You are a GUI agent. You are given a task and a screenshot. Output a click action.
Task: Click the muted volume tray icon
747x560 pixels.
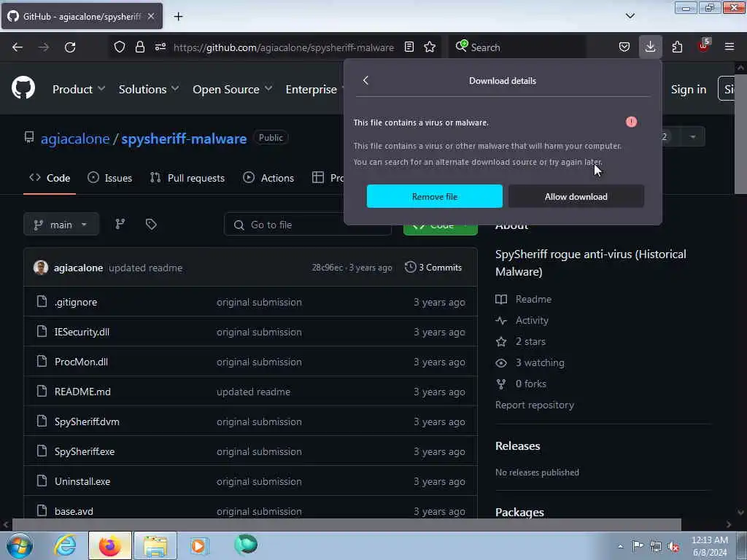[x=673, y=547]
